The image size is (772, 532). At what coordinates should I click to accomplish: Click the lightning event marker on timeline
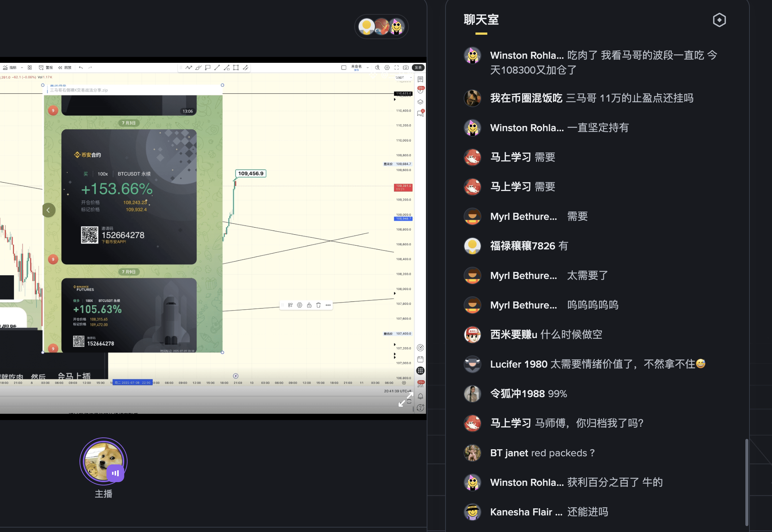236,376
